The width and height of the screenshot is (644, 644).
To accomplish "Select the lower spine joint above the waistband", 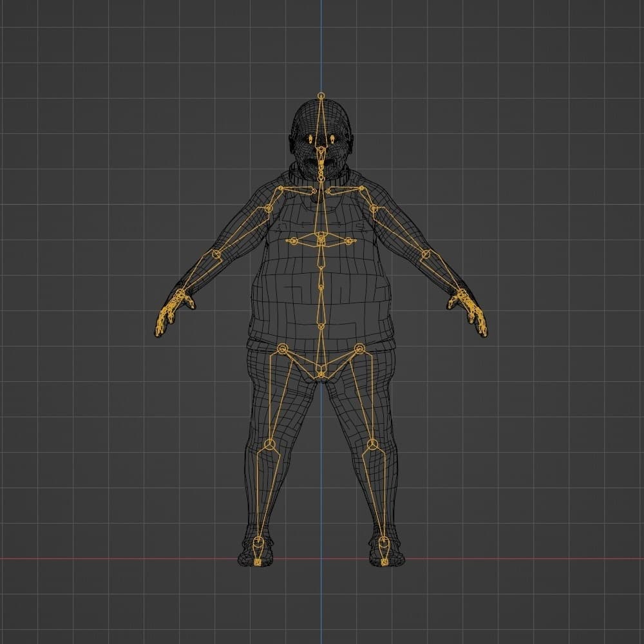I will (321, 327).
